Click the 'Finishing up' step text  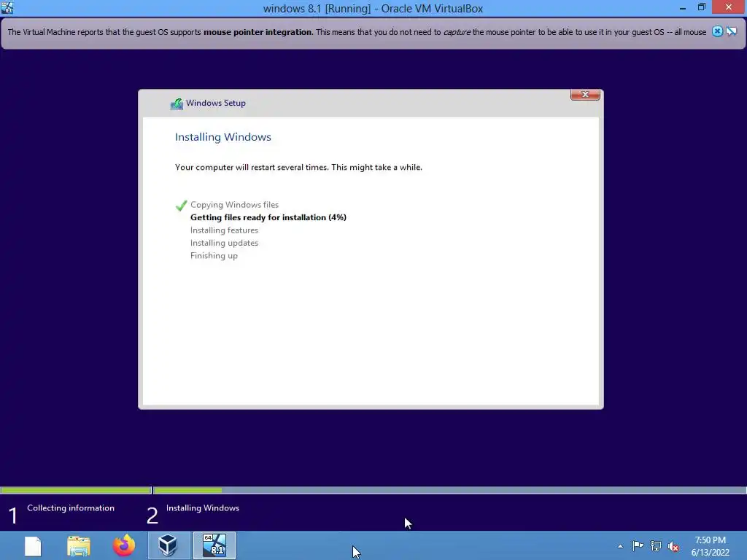point(214,256)
